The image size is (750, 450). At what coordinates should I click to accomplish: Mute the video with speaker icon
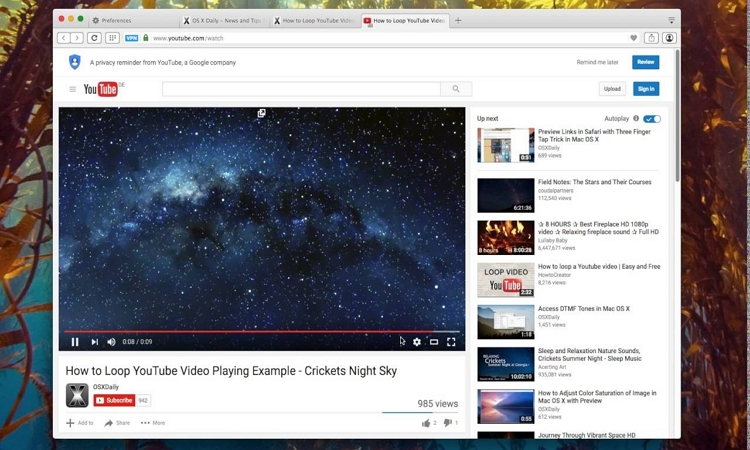(x=111, y=342)
